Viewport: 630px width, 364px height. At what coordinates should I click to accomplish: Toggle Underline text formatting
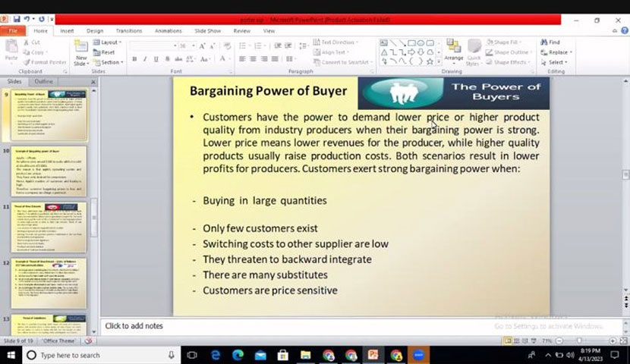click(x=155, y=59)
